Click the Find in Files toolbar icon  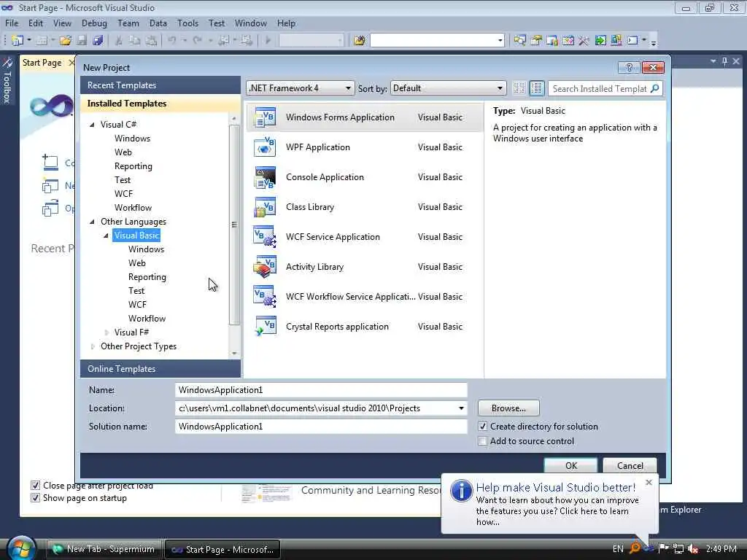point(360,41)
